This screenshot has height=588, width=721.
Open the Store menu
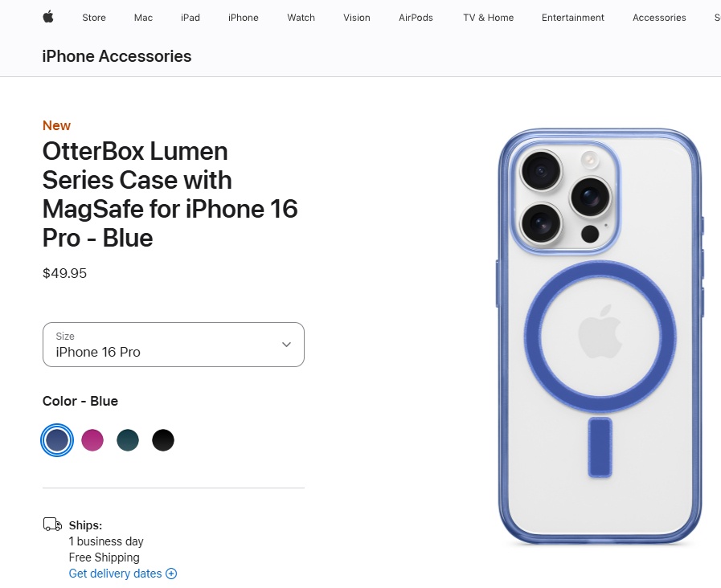point(94,18)
